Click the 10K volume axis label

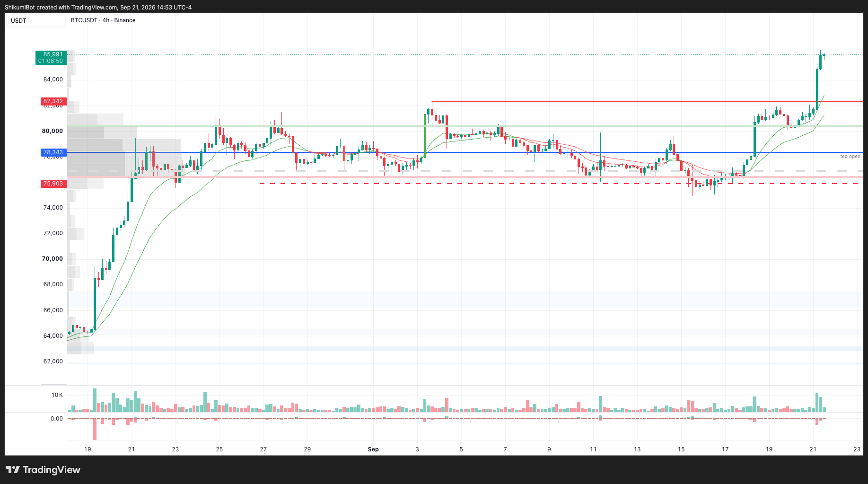coord(57,395)
